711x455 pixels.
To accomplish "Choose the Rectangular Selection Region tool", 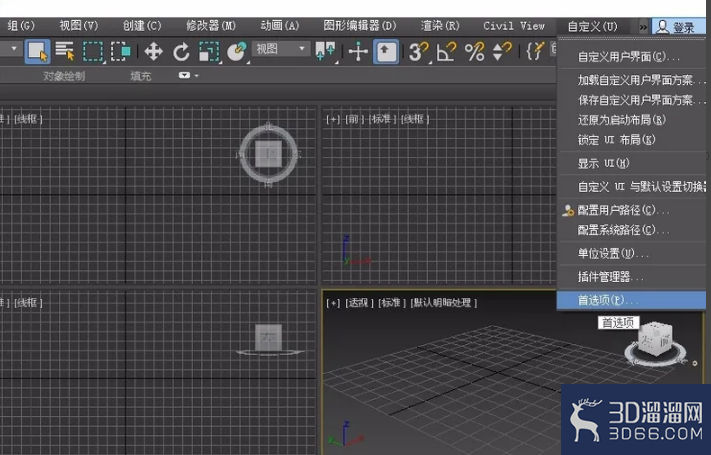I will coord(93,51).
